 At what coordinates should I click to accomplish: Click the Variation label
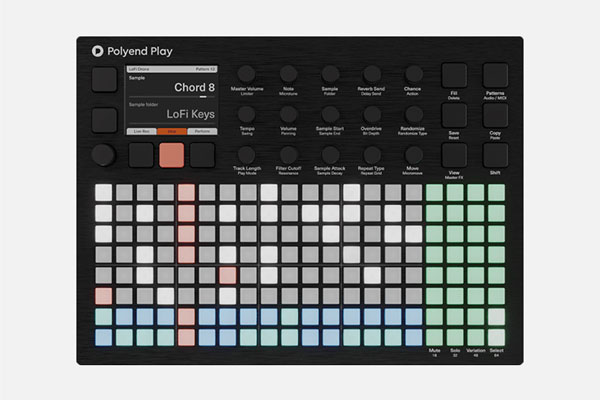(x=476, y=350)
